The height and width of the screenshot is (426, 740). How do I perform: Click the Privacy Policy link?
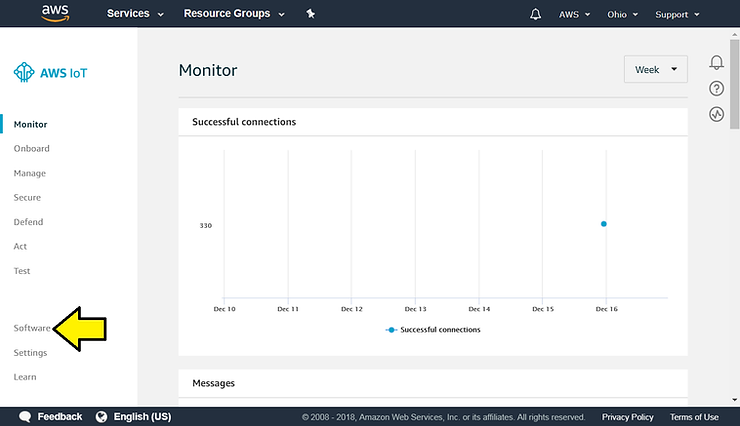tap(627, 417)
